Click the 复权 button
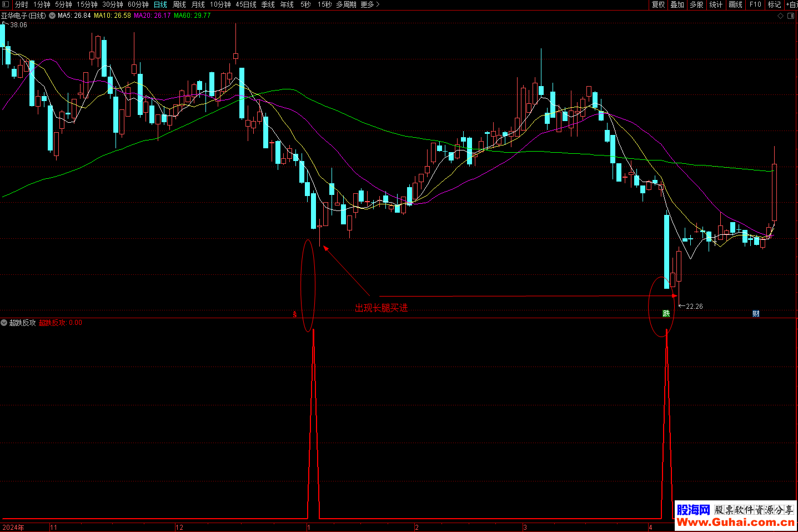 659,4
